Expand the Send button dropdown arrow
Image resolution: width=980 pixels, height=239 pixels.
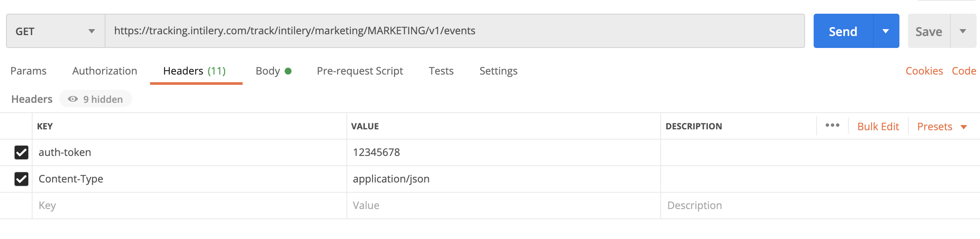click(886, 31)
